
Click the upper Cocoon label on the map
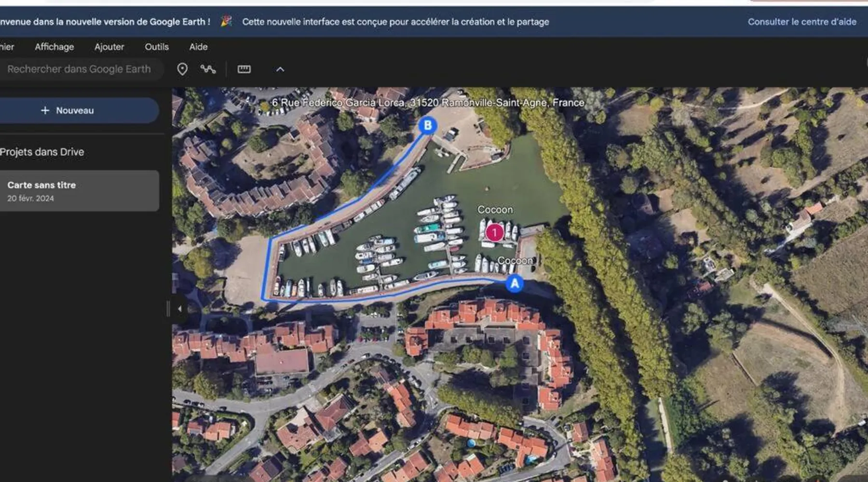click(x=495, y=210)
